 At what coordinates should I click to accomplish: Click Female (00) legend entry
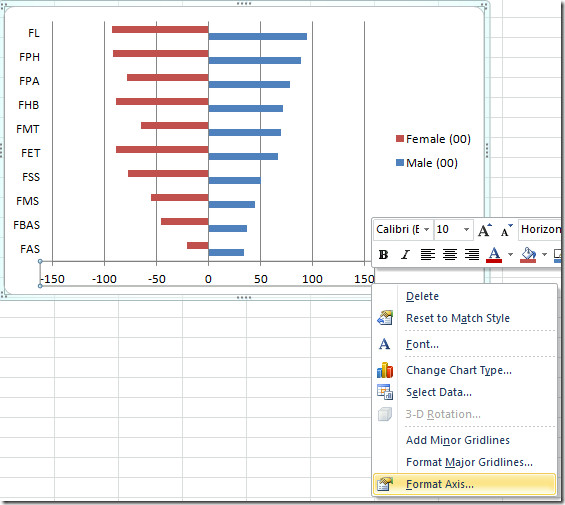pos(433,139)
